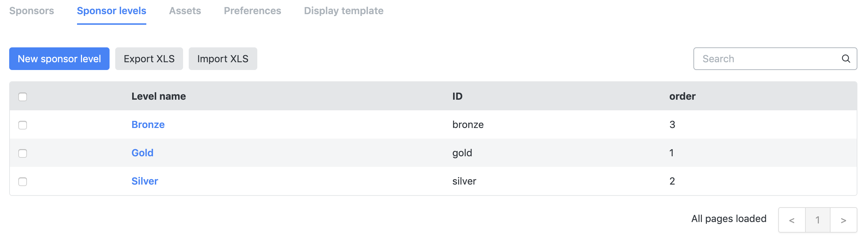Screen dimensions: 868x239
Task: Tick the select-all checkbox in header
Action: click(23, 97)
